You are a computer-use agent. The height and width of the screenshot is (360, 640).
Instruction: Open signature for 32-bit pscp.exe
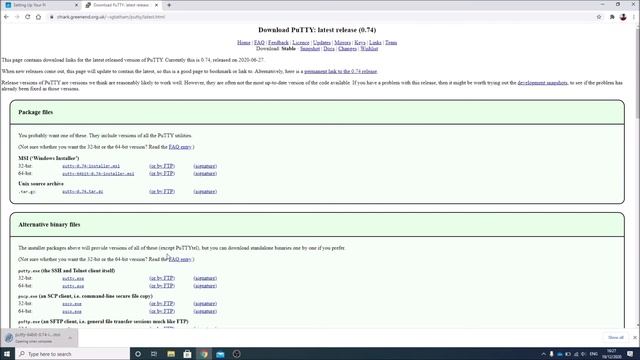[x=205, y=304]
